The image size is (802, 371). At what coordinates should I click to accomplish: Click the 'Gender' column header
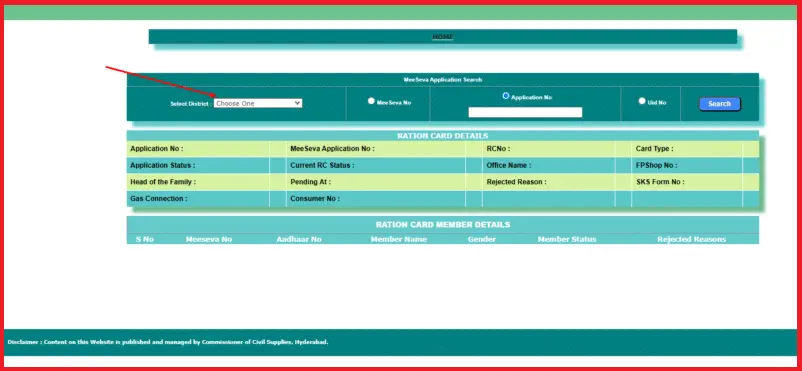point(482,239)
